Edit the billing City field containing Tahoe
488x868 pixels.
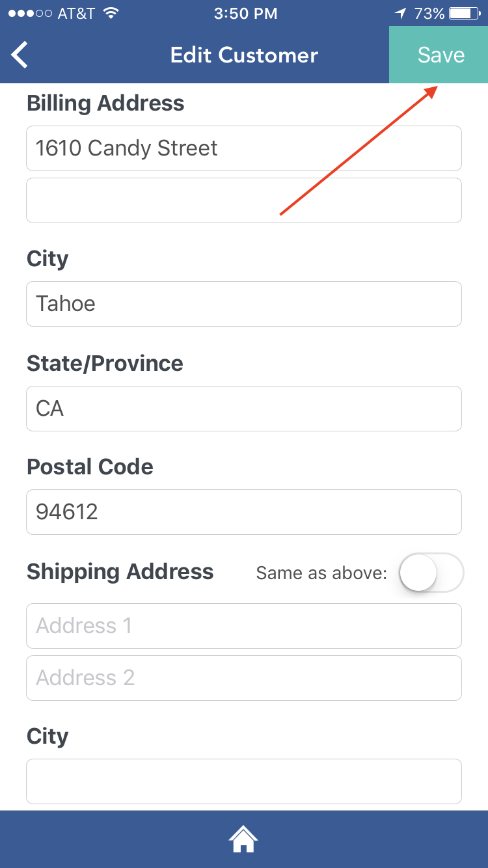tap(244, 304)
